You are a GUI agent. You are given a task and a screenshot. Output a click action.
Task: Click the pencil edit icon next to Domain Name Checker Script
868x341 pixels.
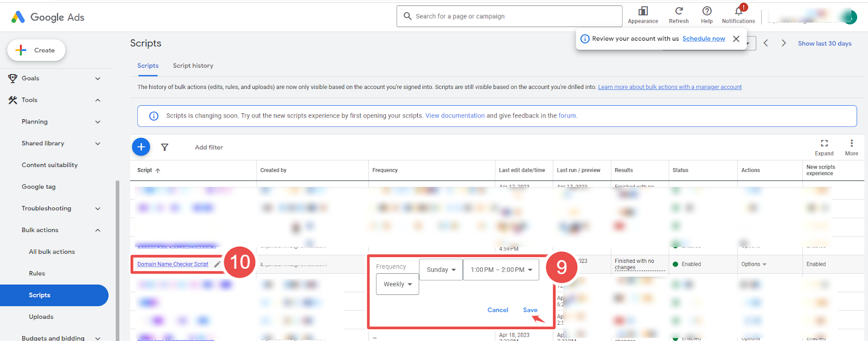(217, 264)
